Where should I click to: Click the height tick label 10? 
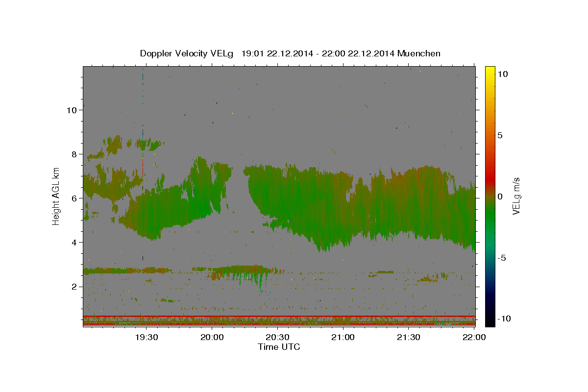pos(72,110)
